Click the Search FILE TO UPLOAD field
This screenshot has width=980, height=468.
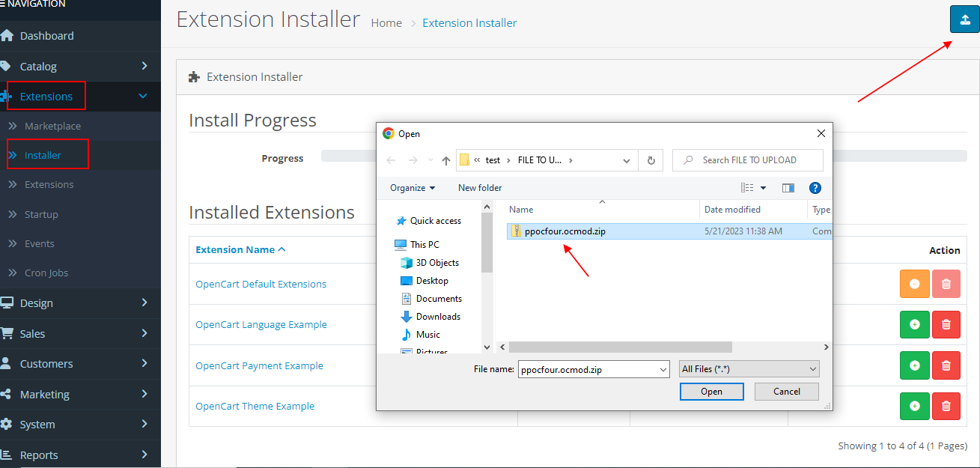point(748,160)
